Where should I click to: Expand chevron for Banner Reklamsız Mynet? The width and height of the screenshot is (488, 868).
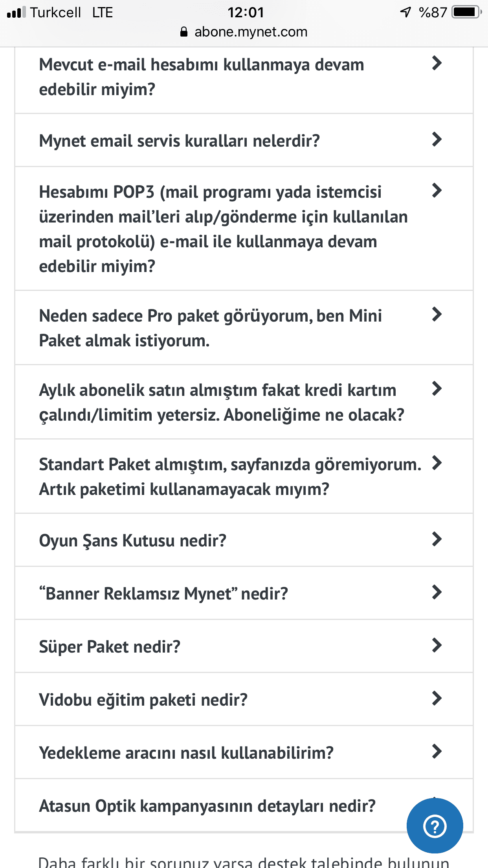pyautogui.click(x=437, y=592)
